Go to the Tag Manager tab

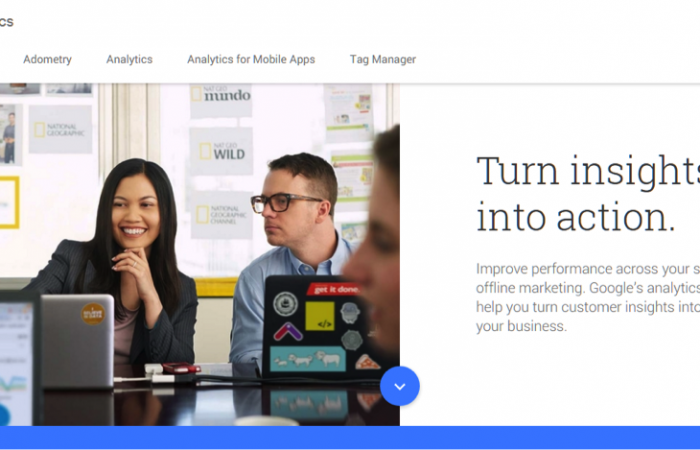pyautogui.click(x=383, y=59)
